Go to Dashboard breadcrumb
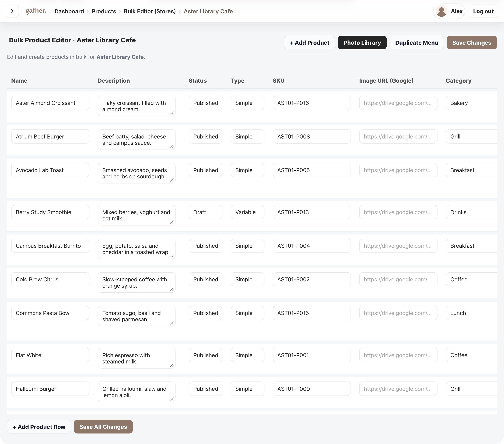 coord(69,11)
